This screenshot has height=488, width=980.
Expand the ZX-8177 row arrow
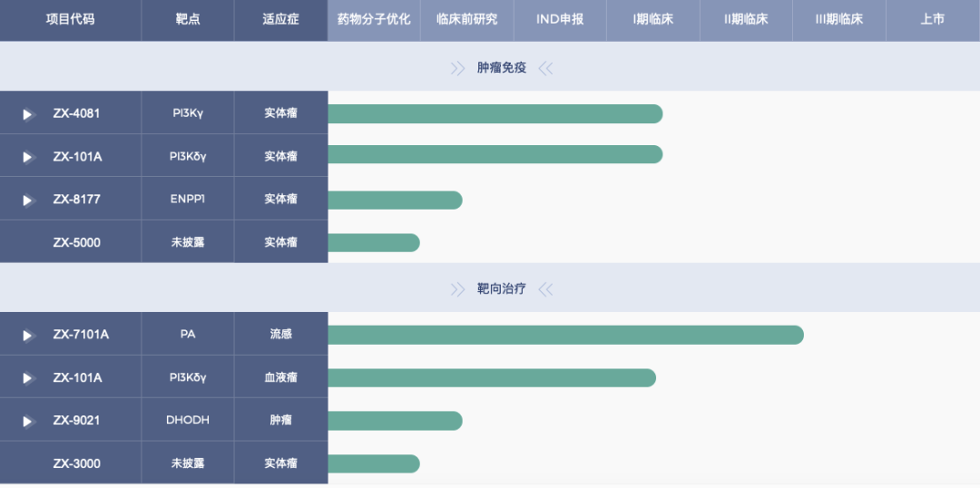click(27, 200)
